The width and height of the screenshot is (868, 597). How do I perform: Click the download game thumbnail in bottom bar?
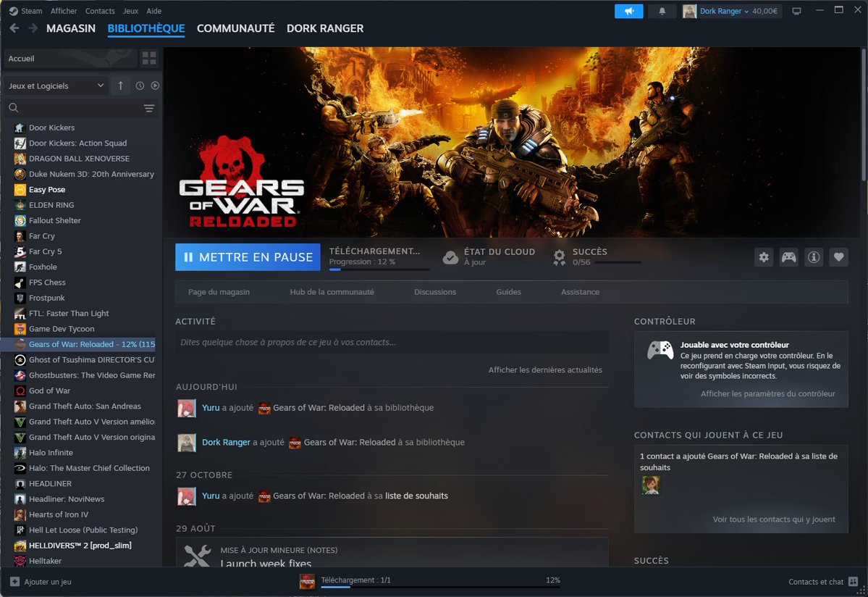[307, 582]
